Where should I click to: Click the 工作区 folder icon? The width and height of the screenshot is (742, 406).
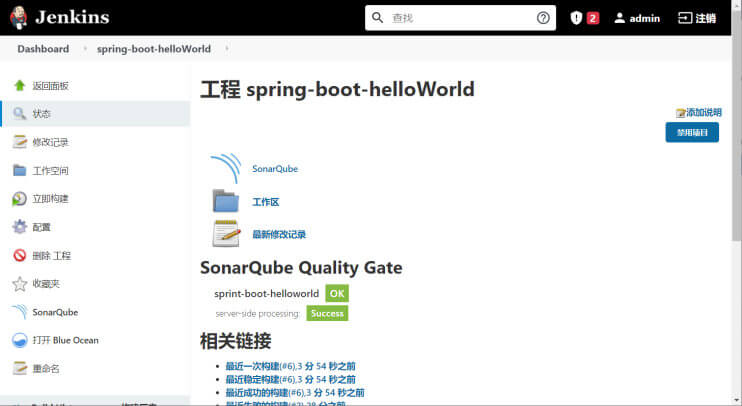point(226,201)
